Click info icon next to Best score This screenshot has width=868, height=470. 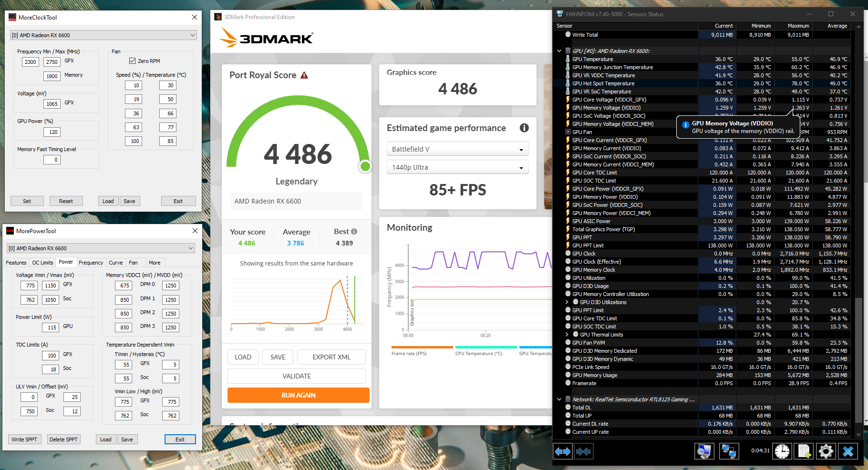point(354,232)
